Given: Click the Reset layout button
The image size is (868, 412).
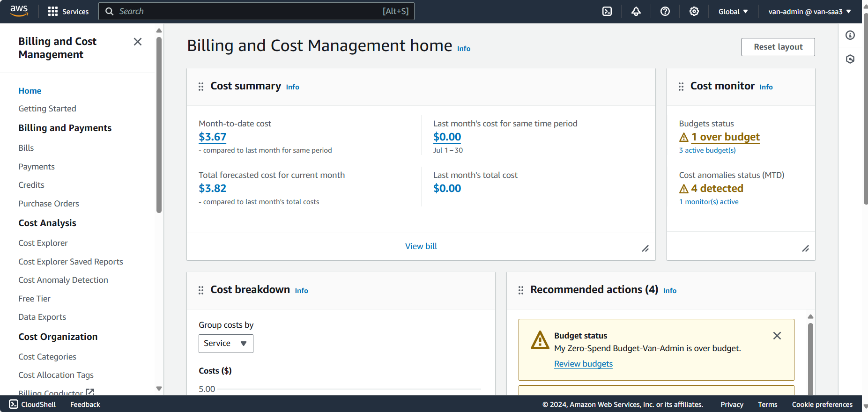Looking at the screenshot, I should point(778,47).
